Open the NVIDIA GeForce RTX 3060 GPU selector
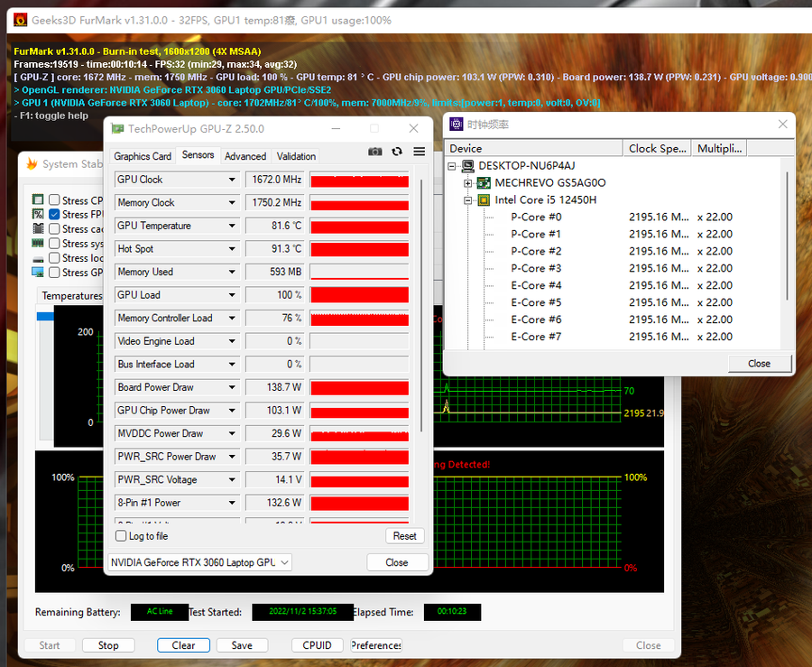 (199, 562)
